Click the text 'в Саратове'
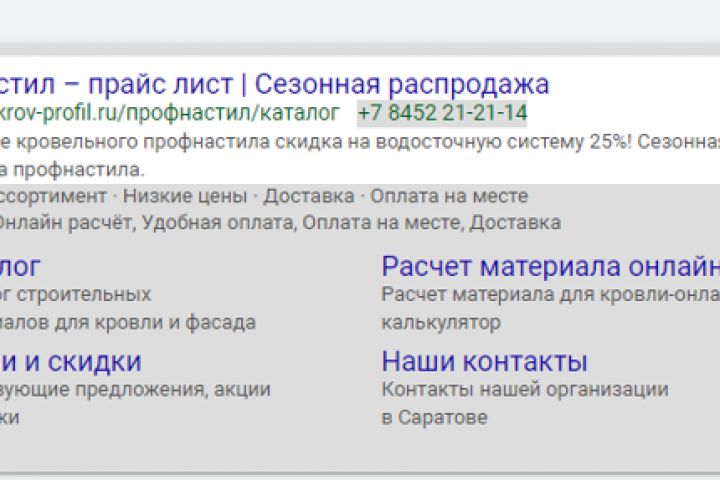 point(434,418)
